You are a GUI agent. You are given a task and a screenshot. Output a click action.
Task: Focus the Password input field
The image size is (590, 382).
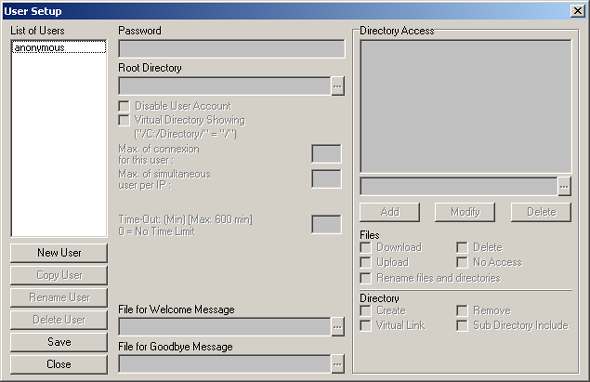(x=232, y=49)
